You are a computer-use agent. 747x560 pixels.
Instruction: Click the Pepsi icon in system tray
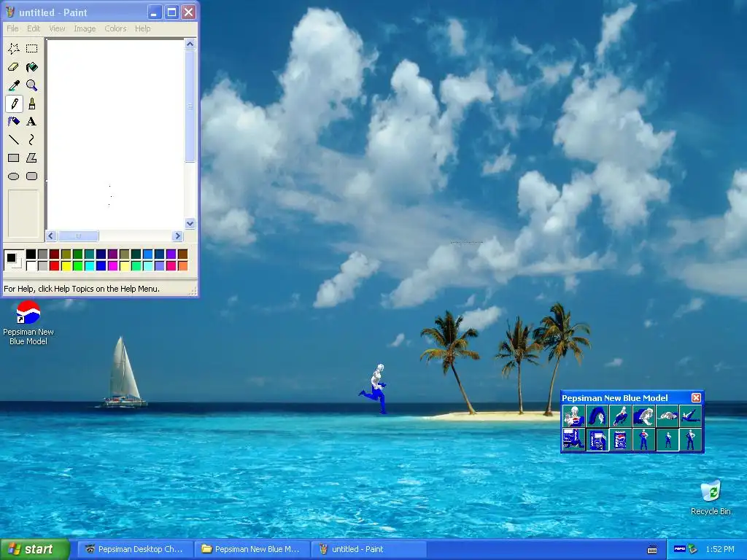(679, 549)
